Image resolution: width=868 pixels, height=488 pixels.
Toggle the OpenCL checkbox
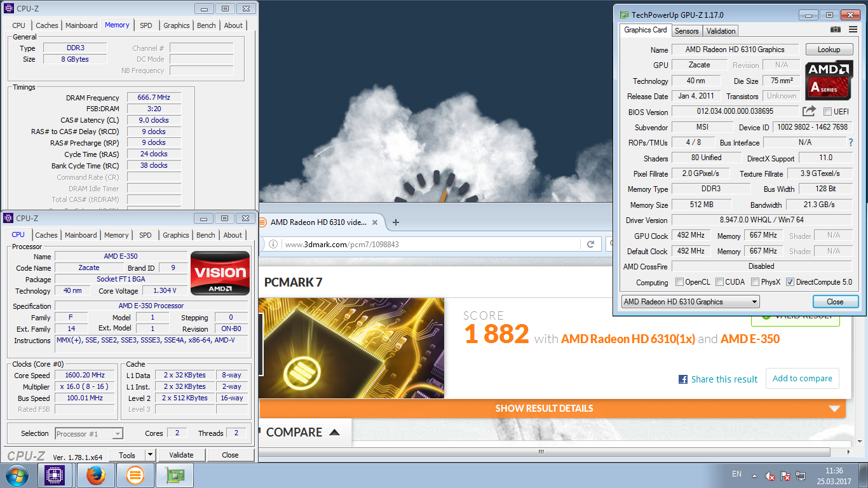pyautogui.click(x=679, y=282)
